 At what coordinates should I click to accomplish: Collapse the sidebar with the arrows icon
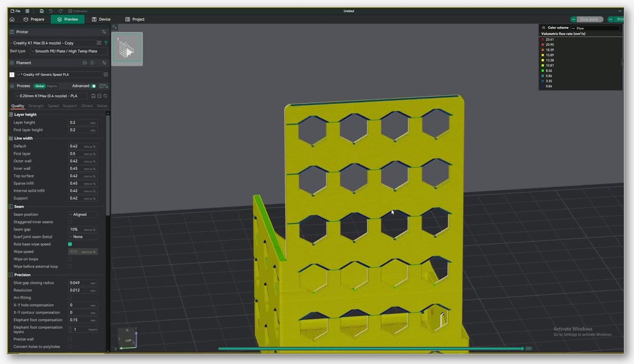114,27
